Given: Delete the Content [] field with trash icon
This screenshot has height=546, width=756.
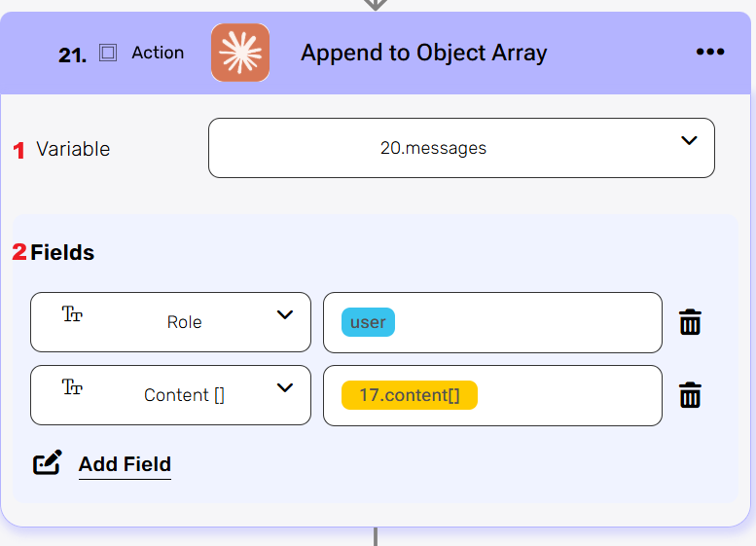Looking at the screenshot, I should [690, 395].
